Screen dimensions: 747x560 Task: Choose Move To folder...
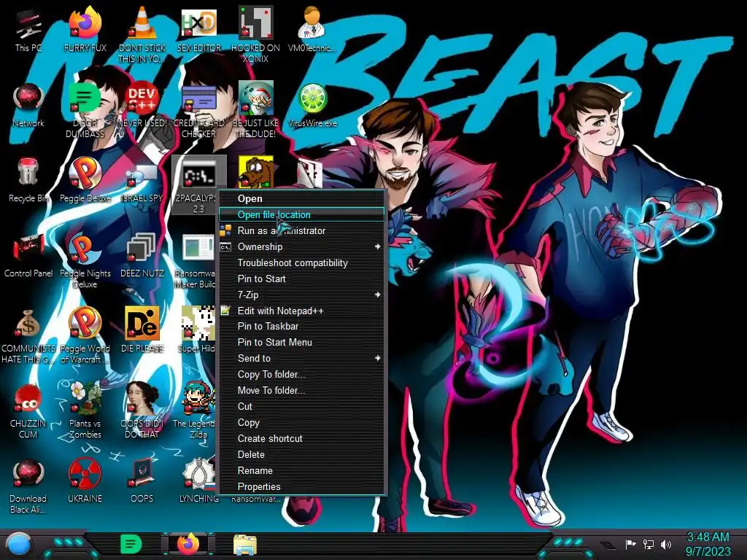coord(301,391)
